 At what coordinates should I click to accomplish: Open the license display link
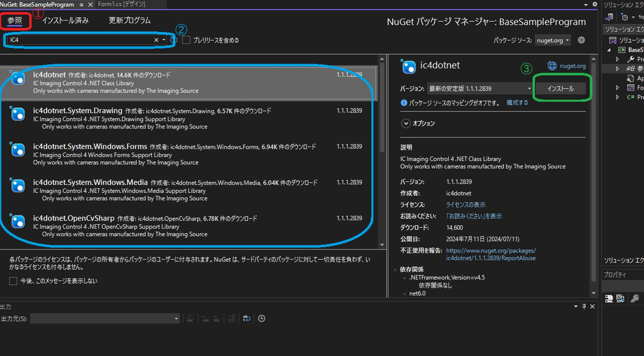point(466,205)
